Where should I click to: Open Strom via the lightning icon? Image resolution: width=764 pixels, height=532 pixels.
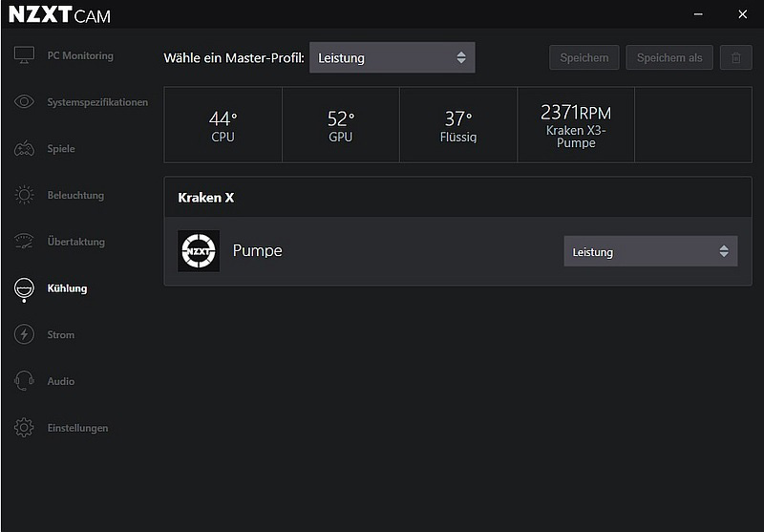point(24,334)
